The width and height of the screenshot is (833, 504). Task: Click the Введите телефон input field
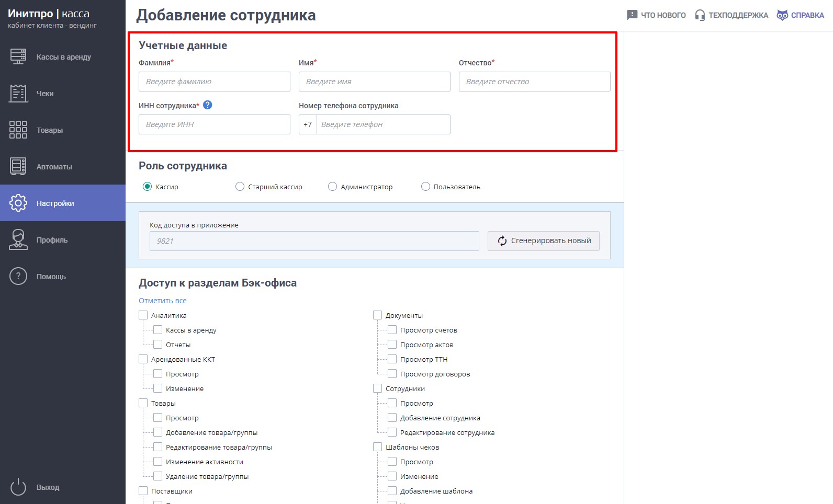(x=383, y=124)
